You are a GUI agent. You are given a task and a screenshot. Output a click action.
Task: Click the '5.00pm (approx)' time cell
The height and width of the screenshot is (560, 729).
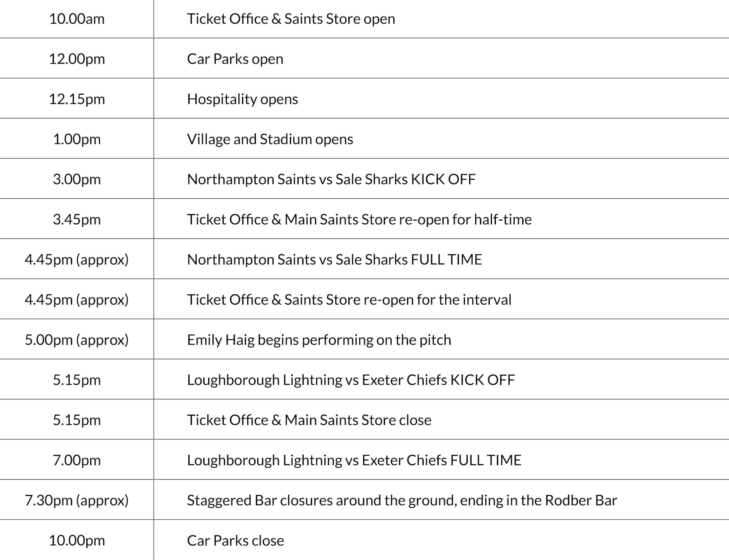(x=77, y=340)
